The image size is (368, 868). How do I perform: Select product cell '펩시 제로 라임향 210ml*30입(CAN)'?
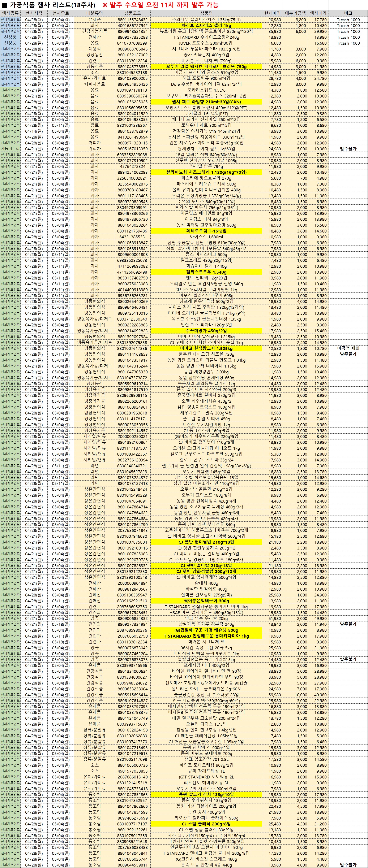pos(206,102)
